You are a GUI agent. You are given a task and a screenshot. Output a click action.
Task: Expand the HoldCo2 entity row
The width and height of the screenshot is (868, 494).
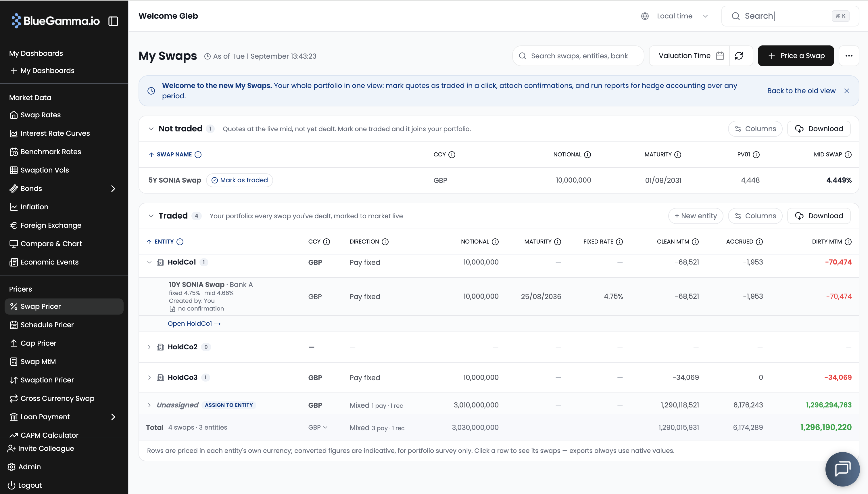tap(149, 347)
